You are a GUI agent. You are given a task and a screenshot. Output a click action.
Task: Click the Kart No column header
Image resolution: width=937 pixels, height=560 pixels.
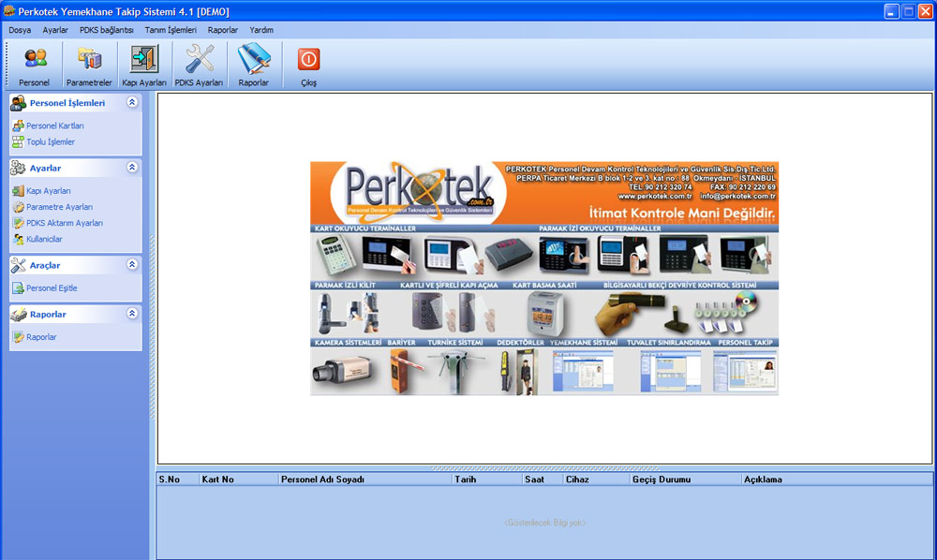pyautogui.click(x=217, y=479)
